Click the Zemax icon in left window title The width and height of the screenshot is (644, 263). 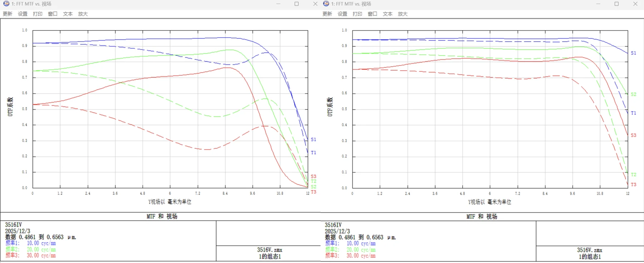pos(6,4)
